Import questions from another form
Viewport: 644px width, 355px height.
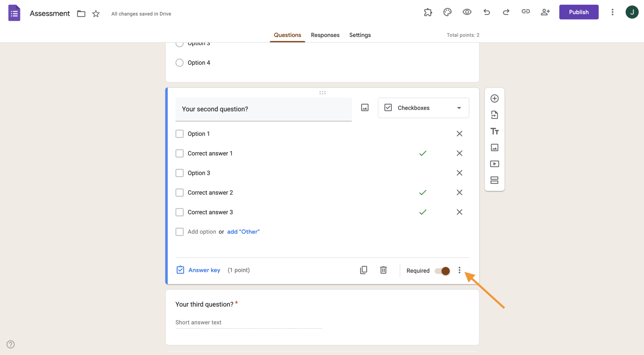(x=494, y=115)
